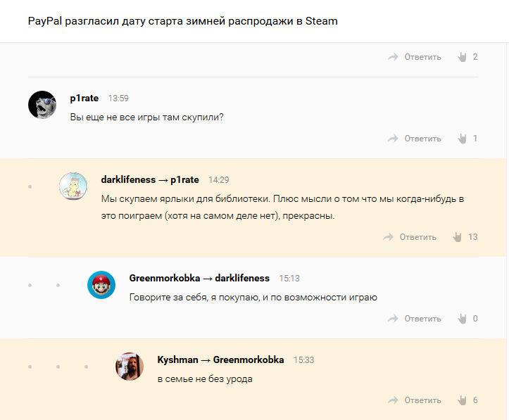Viewport: 509px width, 420px height.
Task: Click Kyshman's avatar photo
Action: pos(130,367)
